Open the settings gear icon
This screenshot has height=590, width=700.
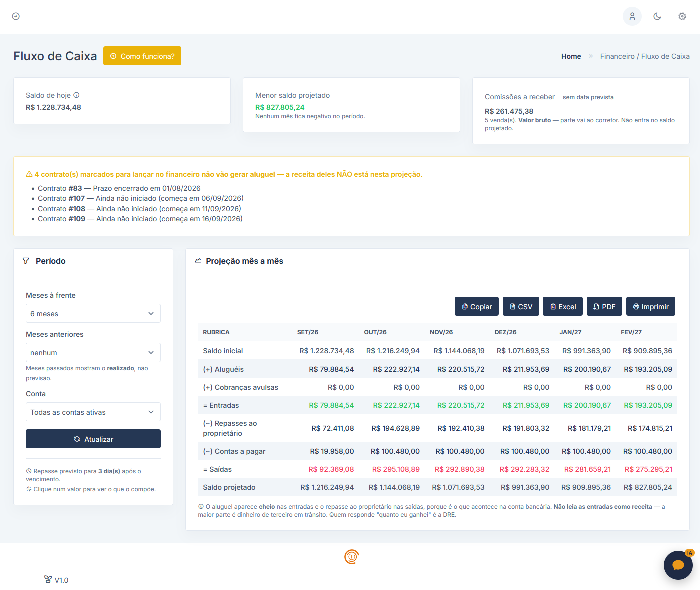point(682,16)
